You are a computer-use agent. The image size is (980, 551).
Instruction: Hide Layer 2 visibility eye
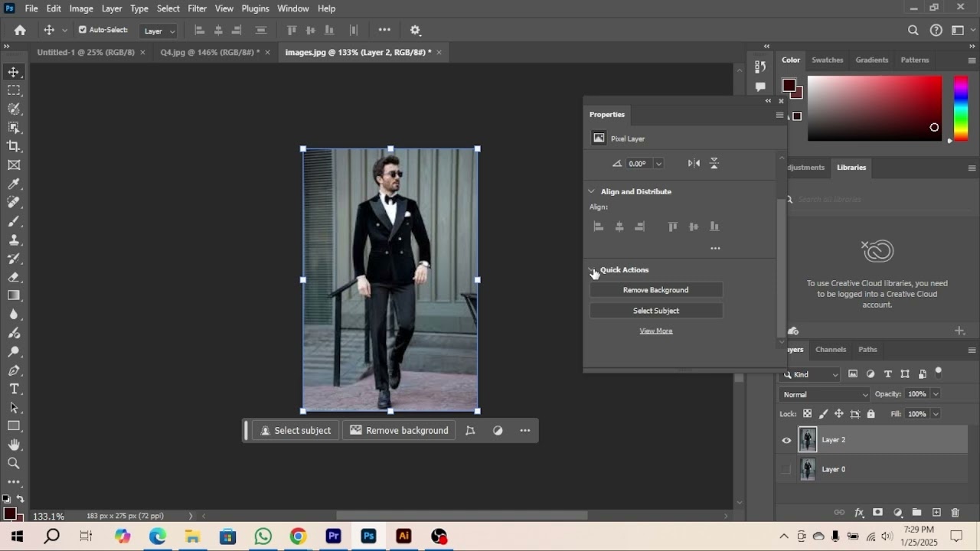pos(786,440)
